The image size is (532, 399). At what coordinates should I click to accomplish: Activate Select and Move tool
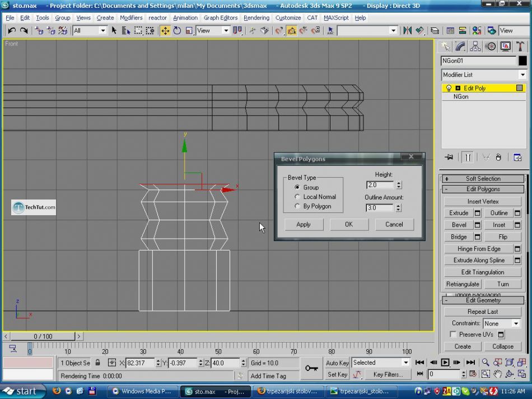click(165, 31)
